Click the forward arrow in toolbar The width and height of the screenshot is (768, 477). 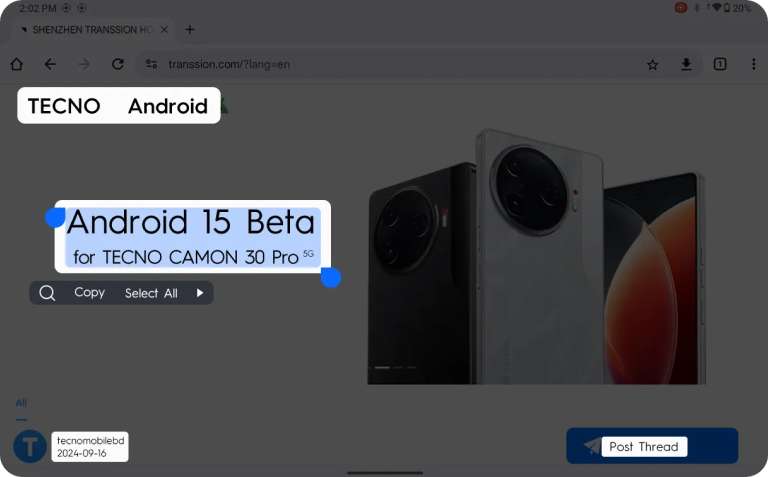pos(84,64)
